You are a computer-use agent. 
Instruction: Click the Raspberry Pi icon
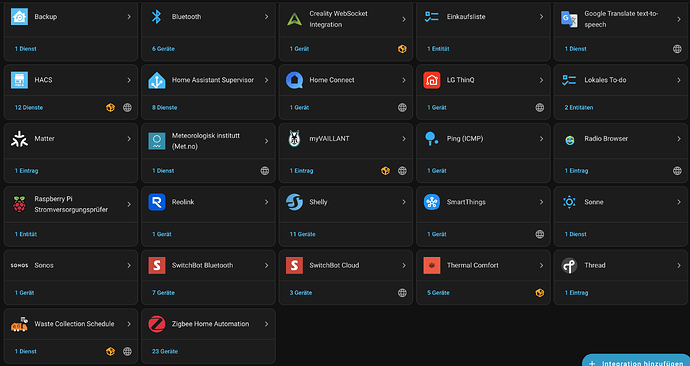point(19,204)
